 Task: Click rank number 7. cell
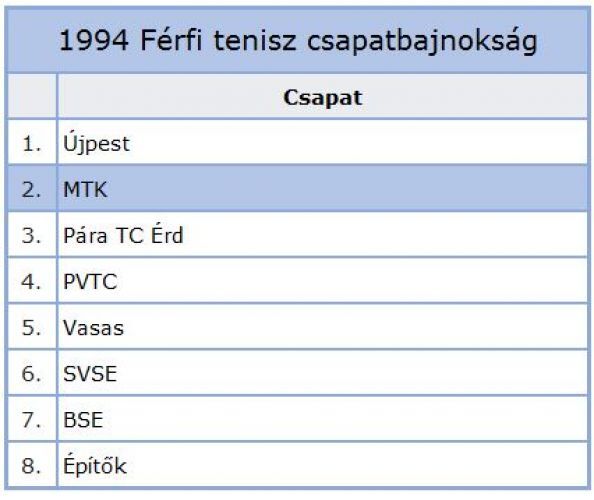tap(32, 419)
